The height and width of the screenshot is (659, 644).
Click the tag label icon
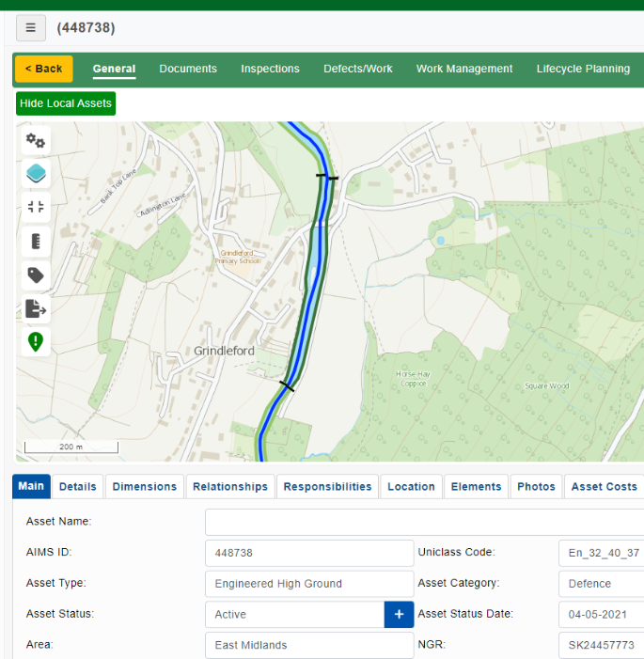coord(36,275)
